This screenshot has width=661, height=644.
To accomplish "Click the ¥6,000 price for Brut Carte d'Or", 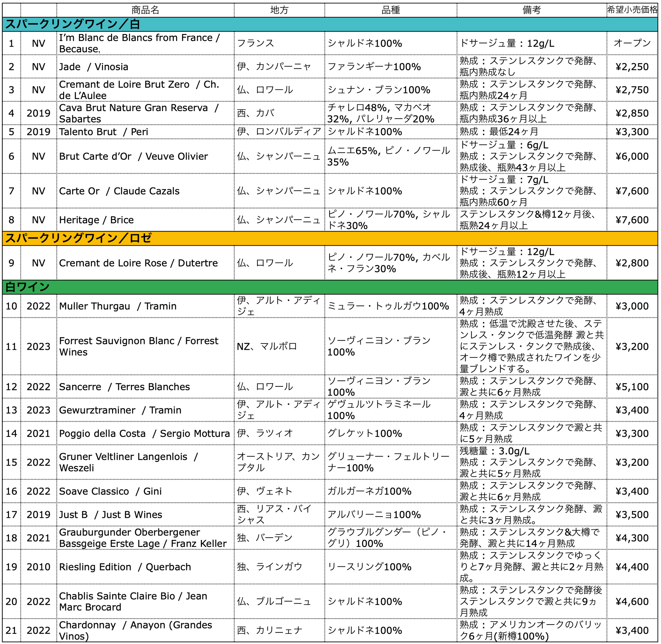I will pyautogui.click(x=632, y=156).
